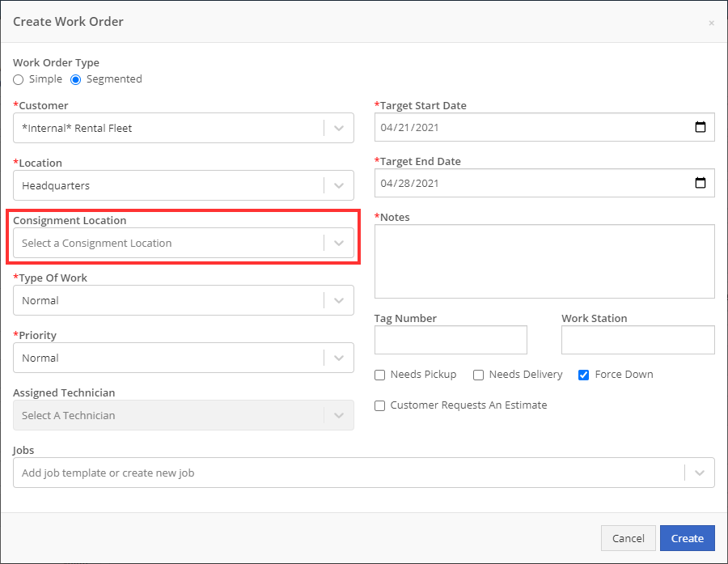Image resolution: width=728 pixels, height=564 pixels.
Task: Click the 'Select A Technician' placeholder
Action: coord(68,415)
